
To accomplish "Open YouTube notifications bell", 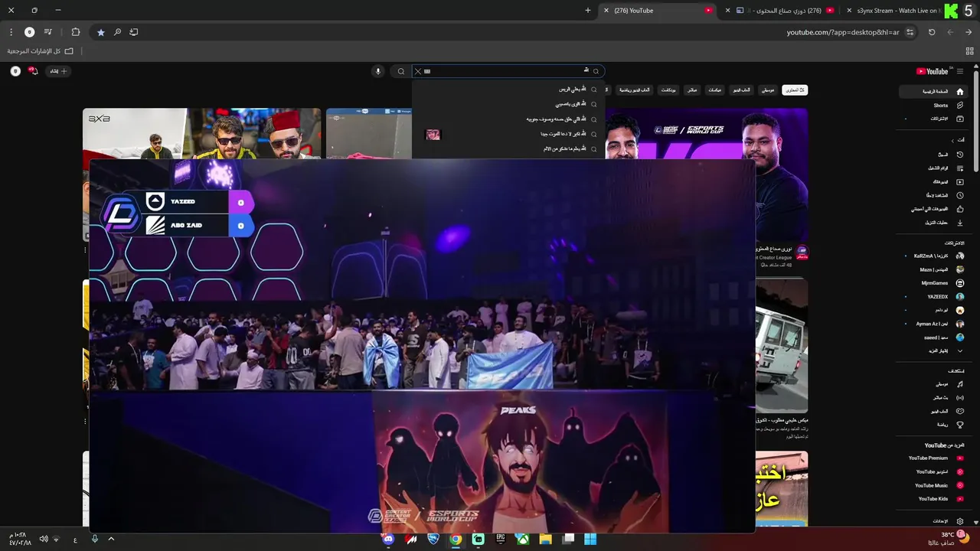I will 33,71.
